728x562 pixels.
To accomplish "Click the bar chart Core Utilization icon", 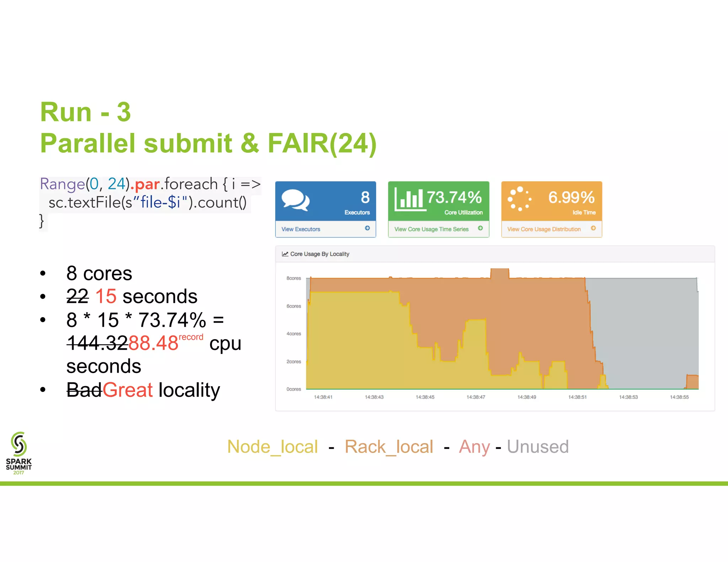I will pos(410,199).
